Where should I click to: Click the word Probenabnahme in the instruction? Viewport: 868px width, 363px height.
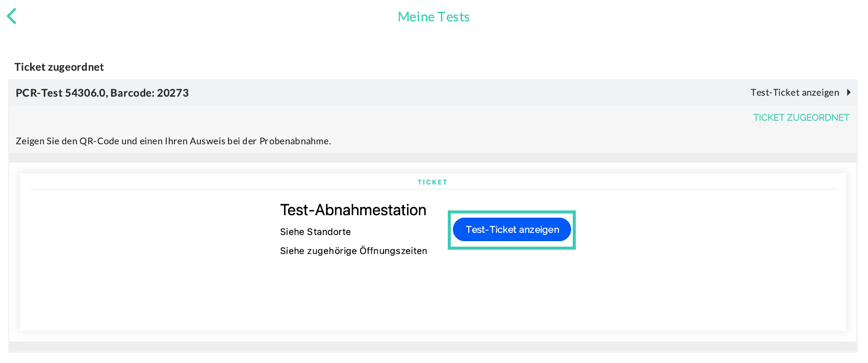(294, 141)
